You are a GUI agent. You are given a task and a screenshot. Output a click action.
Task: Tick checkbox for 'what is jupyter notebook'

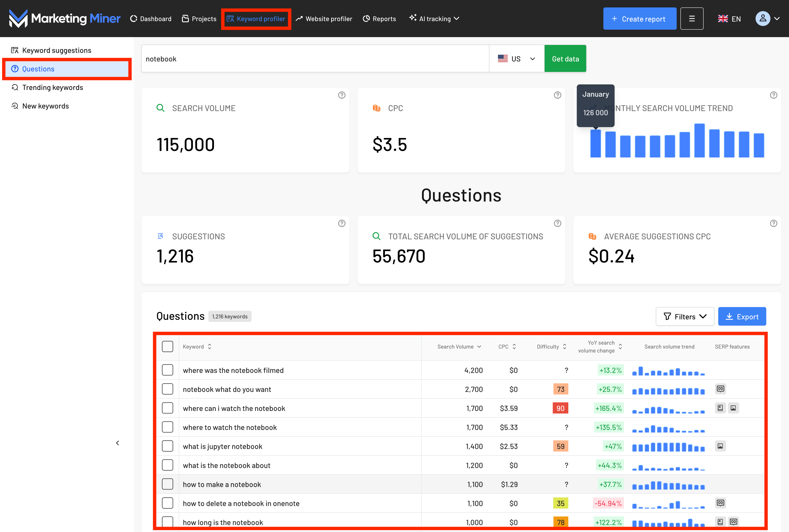coord(167,446)
